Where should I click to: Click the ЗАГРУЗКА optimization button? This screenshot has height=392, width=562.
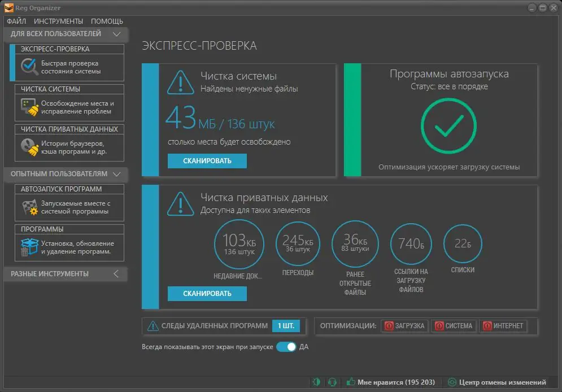click(x=403, y=326)
